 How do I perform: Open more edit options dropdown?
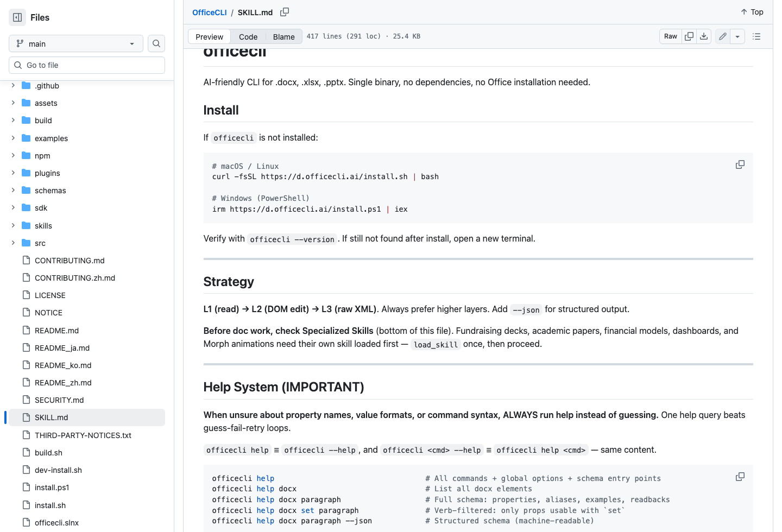pos(737,36)
